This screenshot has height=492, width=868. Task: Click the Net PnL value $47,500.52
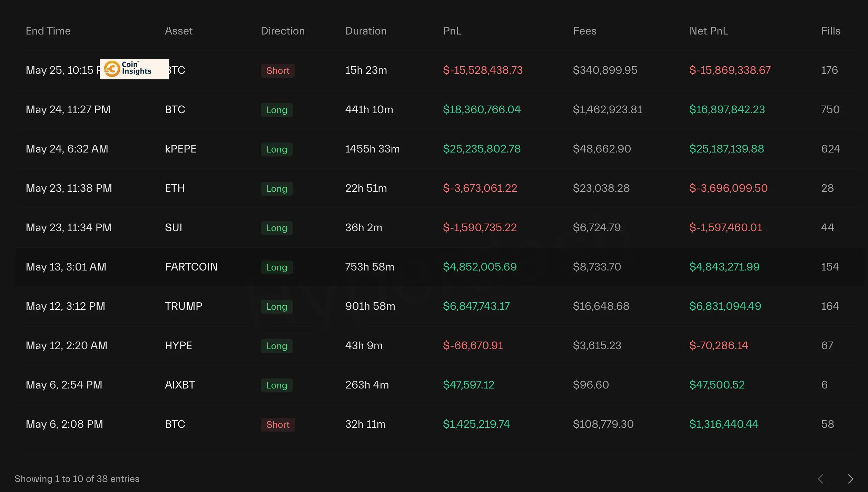717,385
